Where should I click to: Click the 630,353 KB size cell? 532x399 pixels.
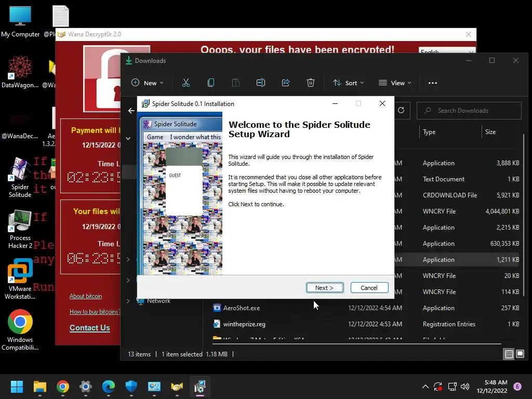504,244
